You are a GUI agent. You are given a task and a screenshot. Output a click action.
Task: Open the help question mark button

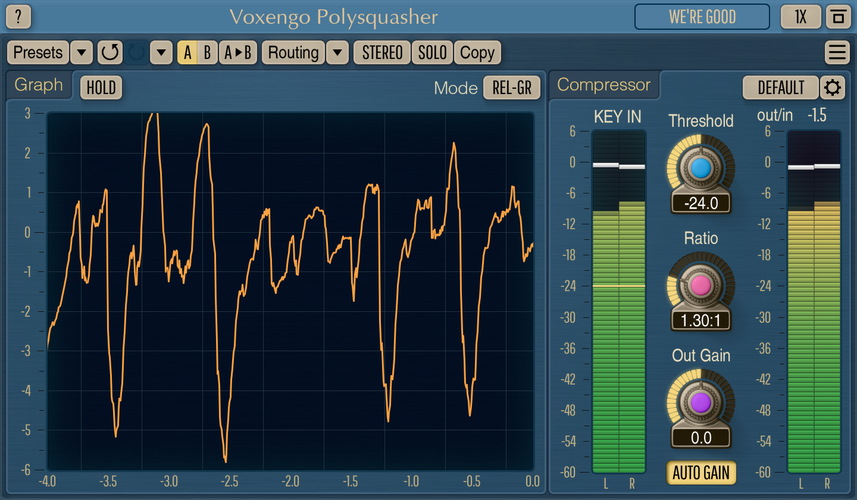click(18, 17)
